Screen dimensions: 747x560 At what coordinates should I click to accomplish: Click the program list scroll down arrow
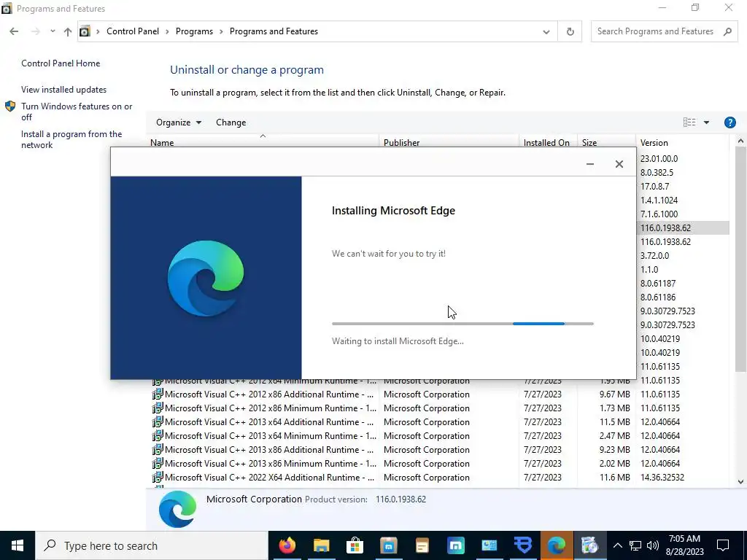[x=740, y=481]
